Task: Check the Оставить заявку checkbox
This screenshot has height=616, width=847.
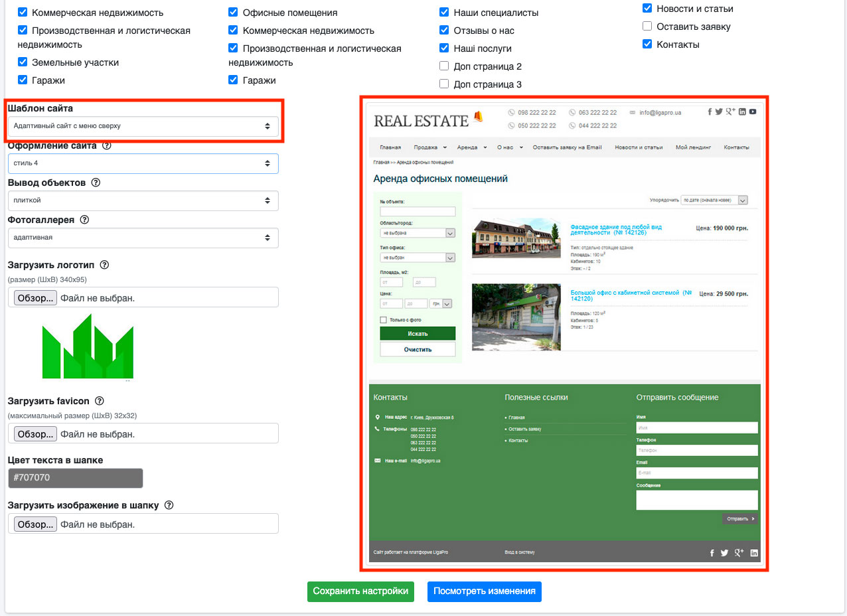Action: click(x=647, y=27)
